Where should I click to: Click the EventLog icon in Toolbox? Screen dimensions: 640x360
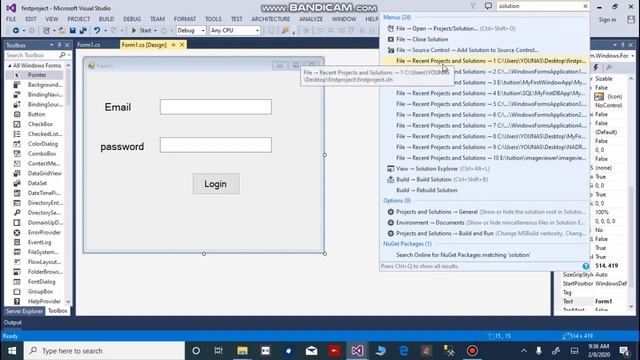[x=17, y=242]
